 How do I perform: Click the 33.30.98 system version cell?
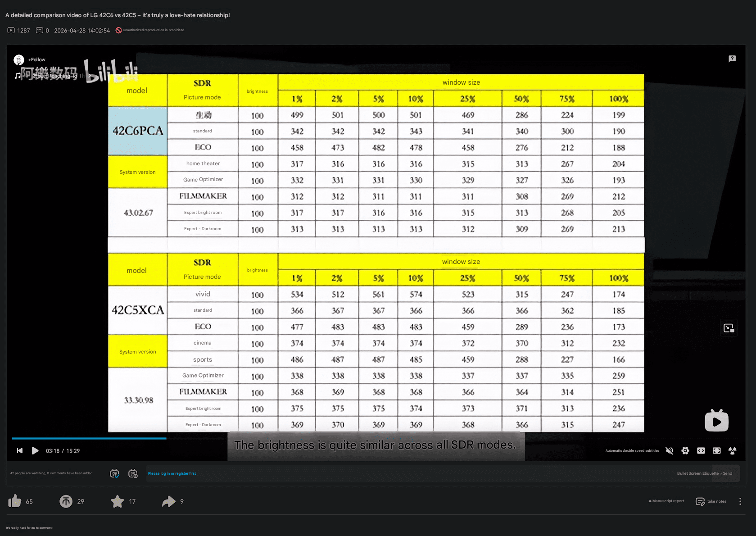click(x=138, y=400)
